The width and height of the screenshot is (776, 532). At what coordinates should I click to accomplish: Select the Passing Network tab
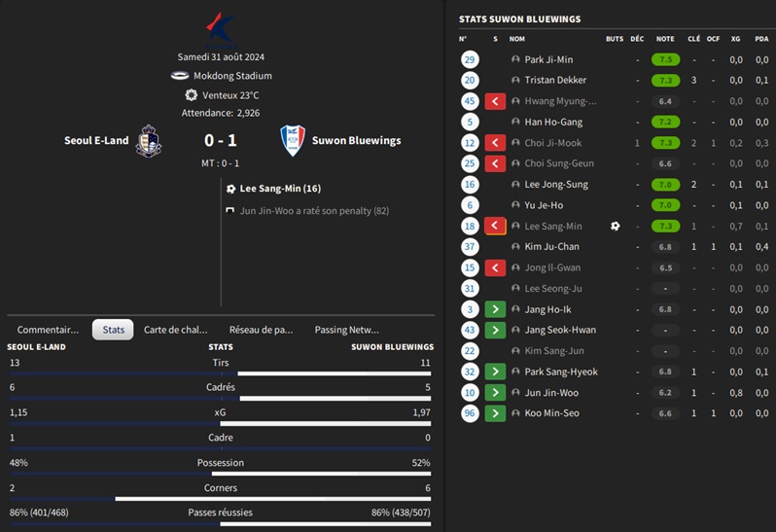tap(346, 330)
